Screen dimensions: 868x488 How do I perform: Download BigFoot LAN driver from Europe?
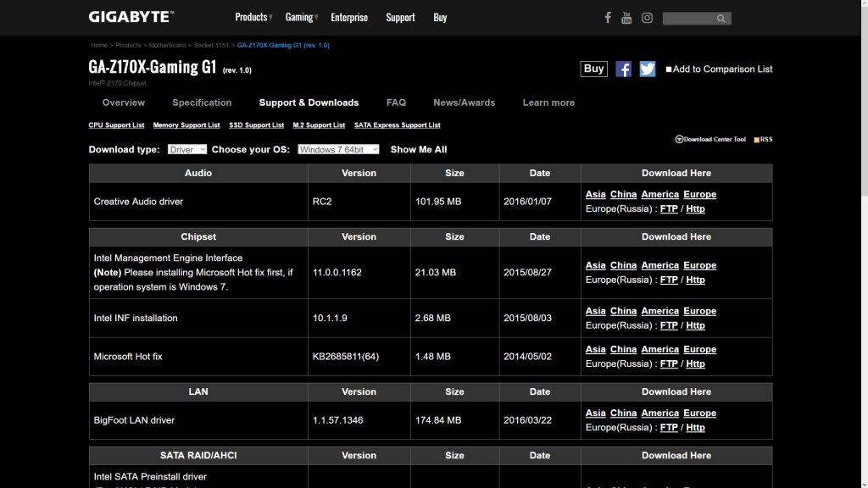point(699,413)
